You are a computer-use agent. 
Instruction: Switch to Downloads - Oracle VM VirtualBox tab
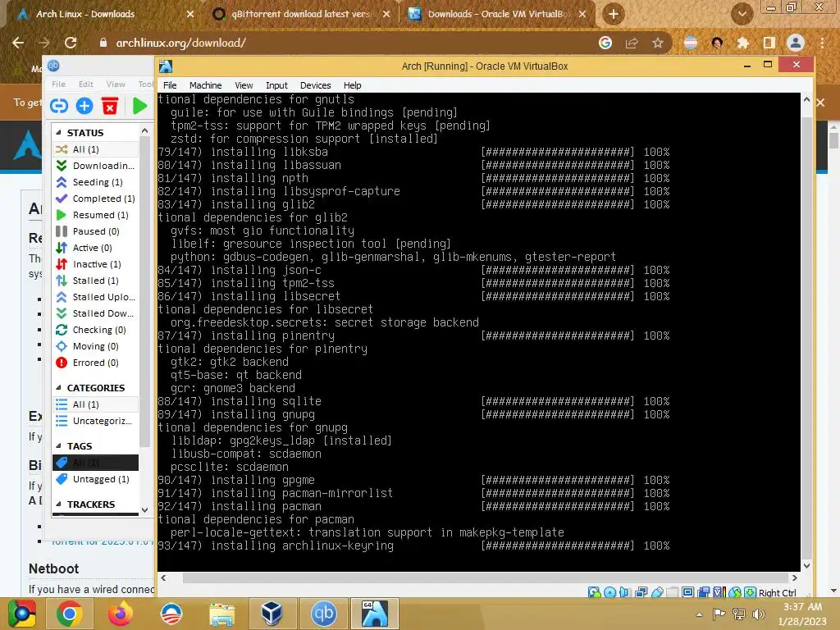pyautogui.click(x=497, y=14)
